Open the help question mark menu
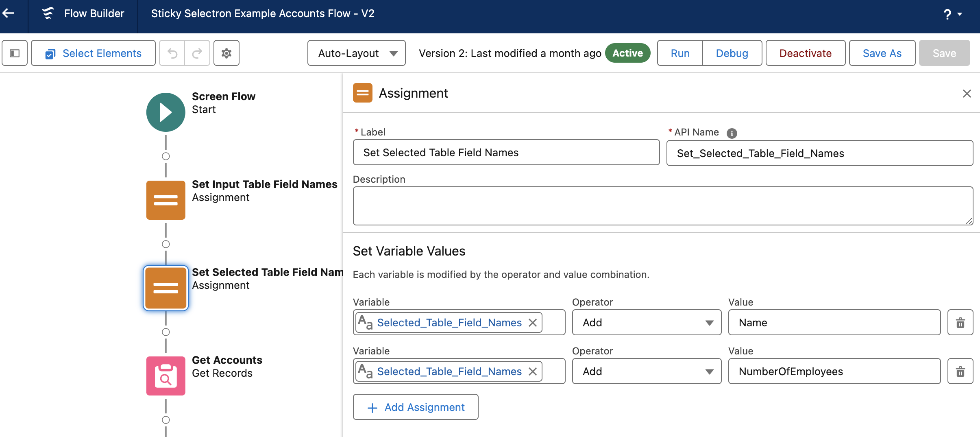 pos(952,14)
